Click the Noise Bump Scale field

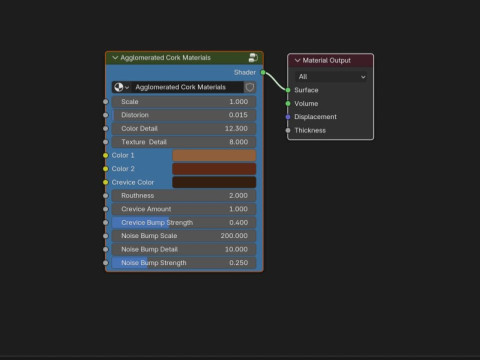[x=184, y=236]
